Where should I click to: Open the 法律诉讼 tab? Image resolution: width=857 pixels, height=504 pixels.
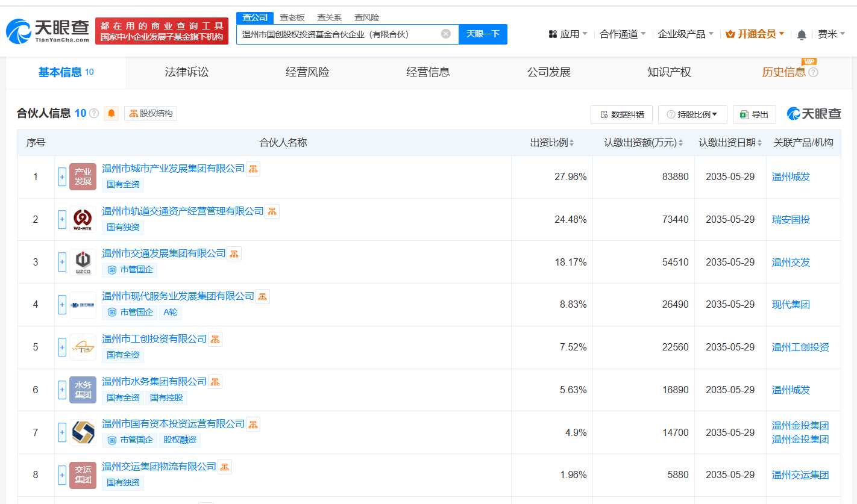(x=187, y=72)
